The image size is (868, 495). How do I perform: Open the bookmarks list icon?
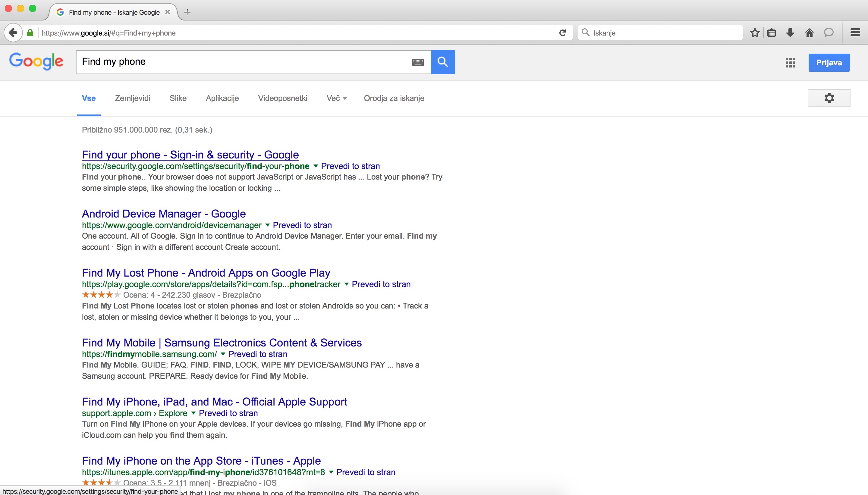[x=772, y=33]
